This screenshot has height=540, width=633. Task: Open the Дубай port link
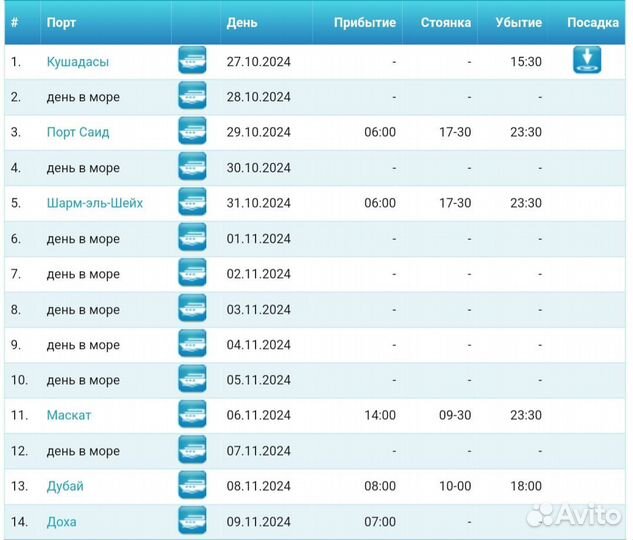(x=65, y=486)
